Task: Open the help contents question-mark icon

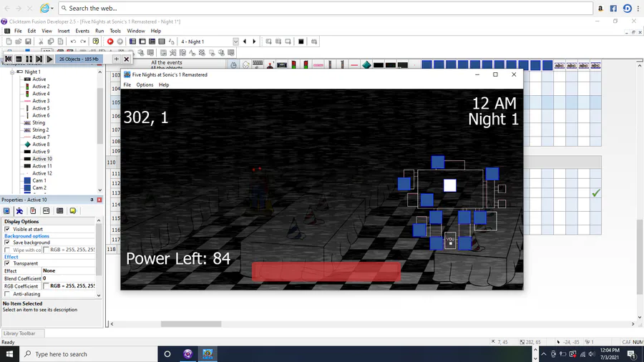Action: coord(96,41)
